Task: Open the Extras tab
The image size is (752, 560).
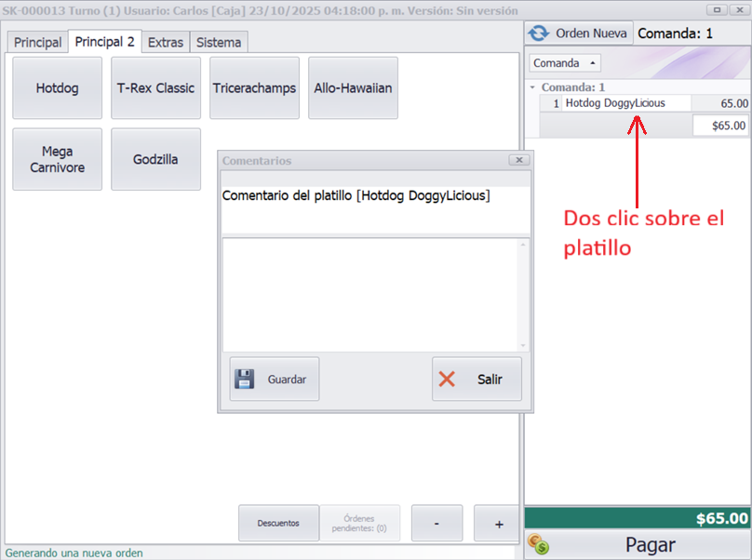Action: point(166,42)
